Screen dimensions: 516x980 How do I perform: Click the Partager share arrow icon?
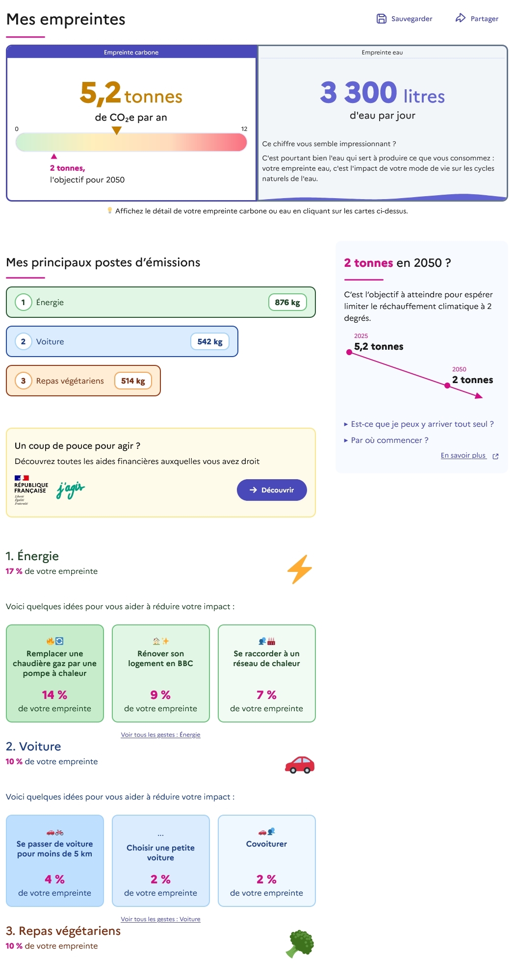460,18
